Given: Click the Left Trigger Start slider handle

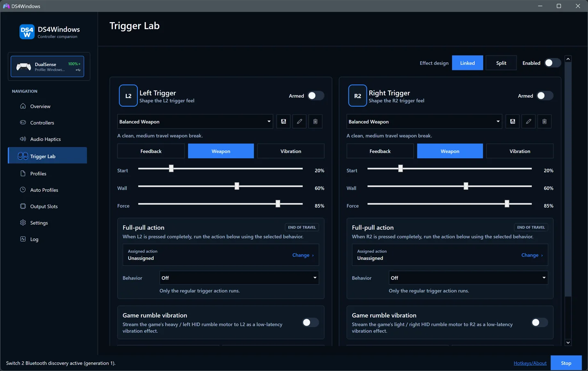Looking at the screenshot, I should click(171, 168).
